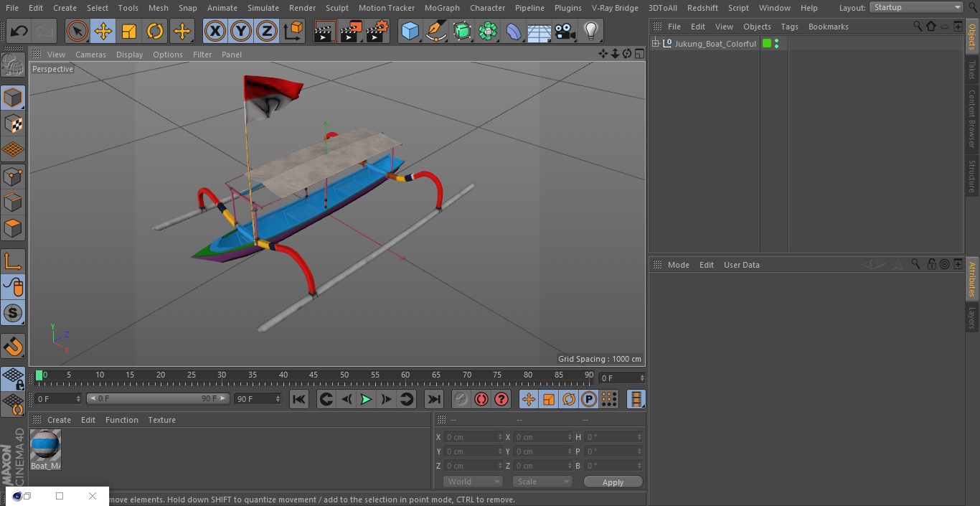Toggle record active objects button
The width and height of the screenshot is (980, 506).
coord(461,399)
